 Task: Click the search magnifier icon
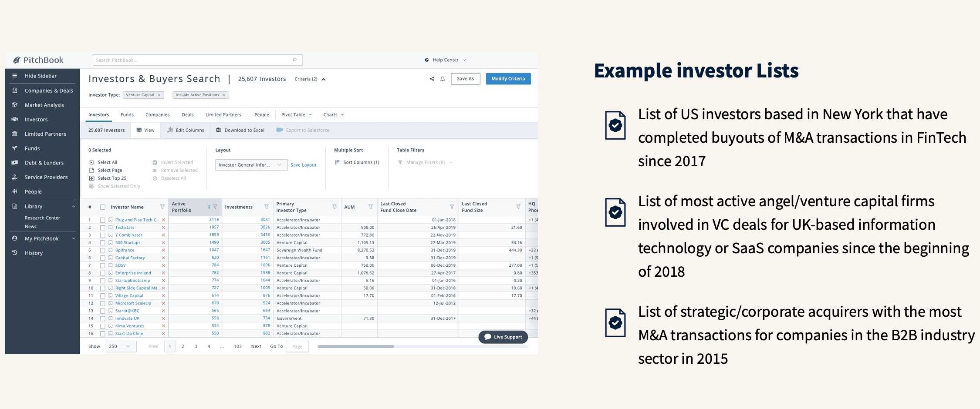coord(294,60)
